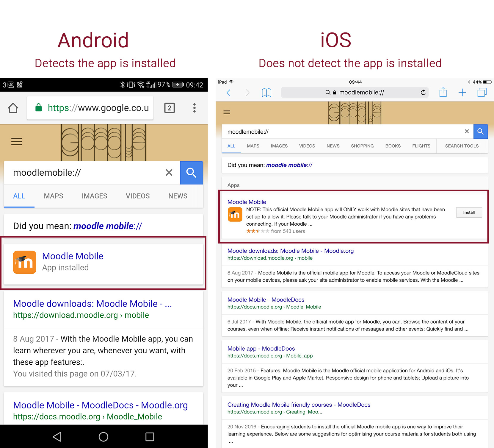The width and height of the screenshot is (494, 448).
Task: Tap the https://docs.moodle.org › Mobile_app URL
Action: coord(270,355)
